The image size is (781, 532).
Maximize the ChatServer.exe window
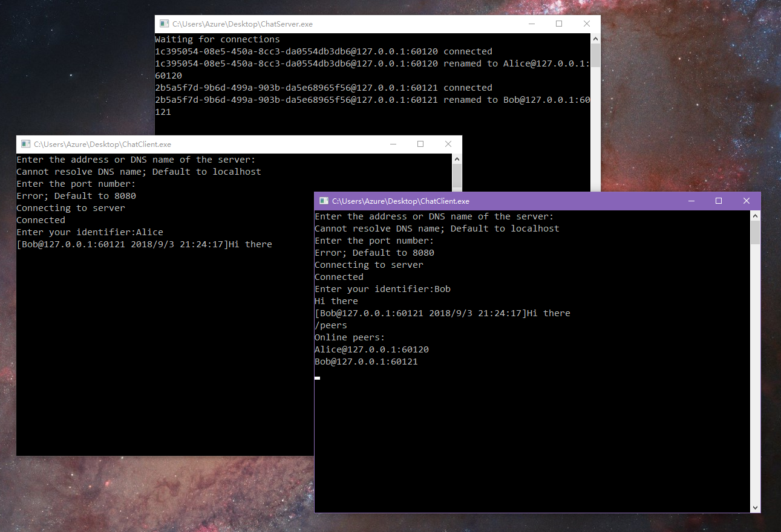point(559,24)
